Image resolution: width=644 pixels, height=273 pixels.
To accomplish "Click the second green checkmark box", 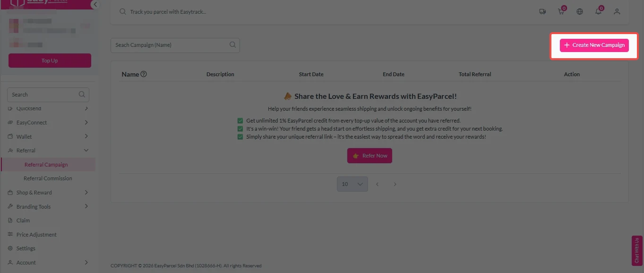I will pyautogui.click(x=240, y=129).
